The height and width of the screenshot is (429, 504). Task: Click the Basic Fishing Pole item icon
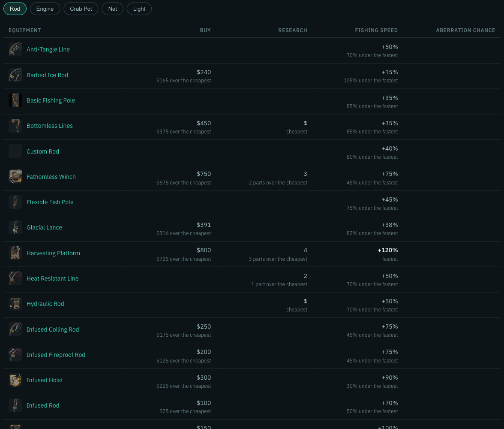[15, 100]
